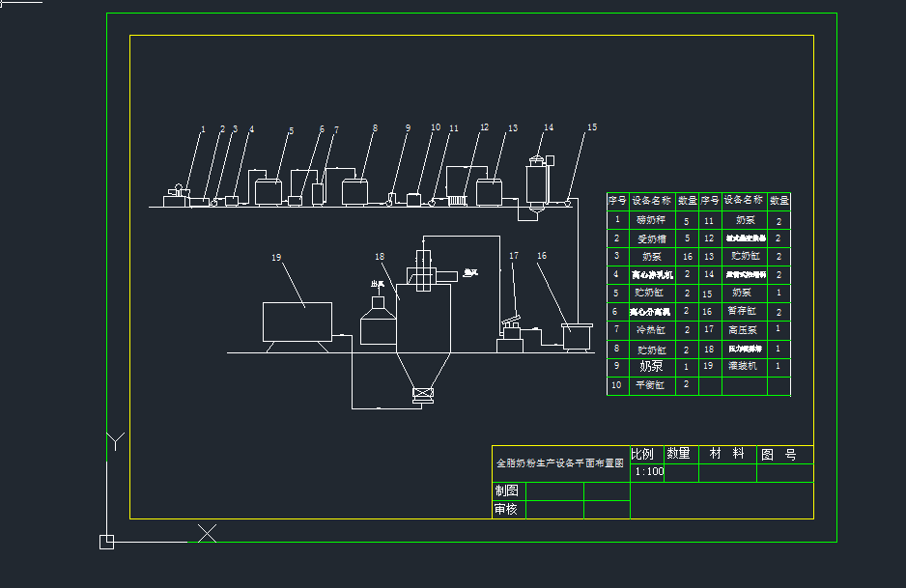Screen dimensions: 906x588
Task: Select the 灌装机 entry in the equipment table
Action: tap(742, 367)
